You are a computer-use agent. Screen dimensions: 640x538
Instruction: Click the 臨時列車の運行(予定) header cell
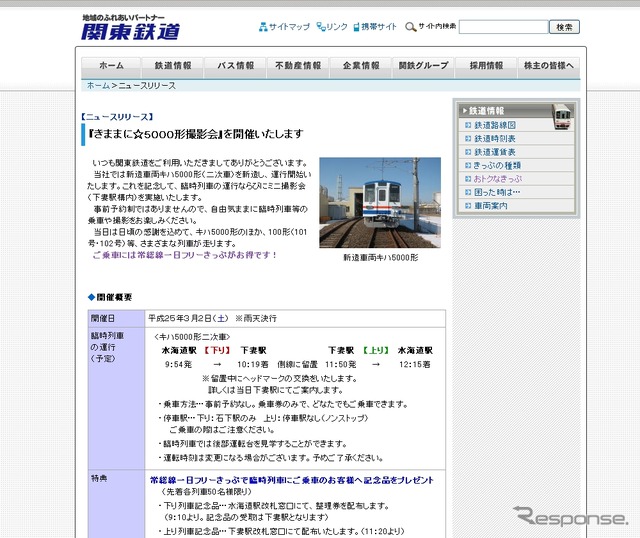(116, 398)
